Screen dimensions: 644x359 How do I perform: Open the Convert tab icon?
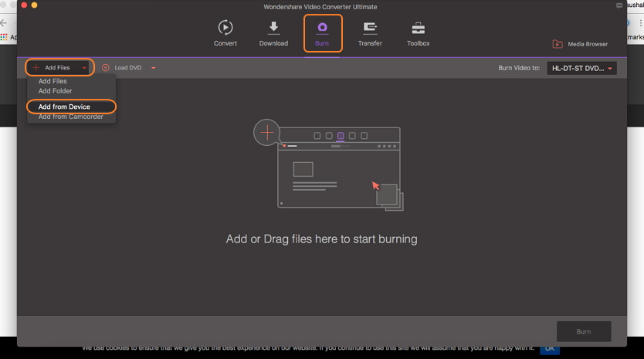tap(225, 28)
